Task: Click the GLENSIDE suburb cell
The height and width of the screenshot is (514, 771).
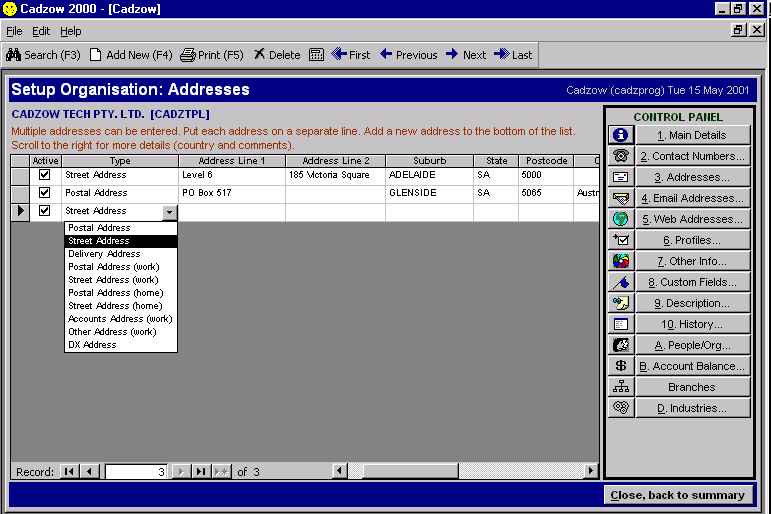Action: [x=429, y=192]
